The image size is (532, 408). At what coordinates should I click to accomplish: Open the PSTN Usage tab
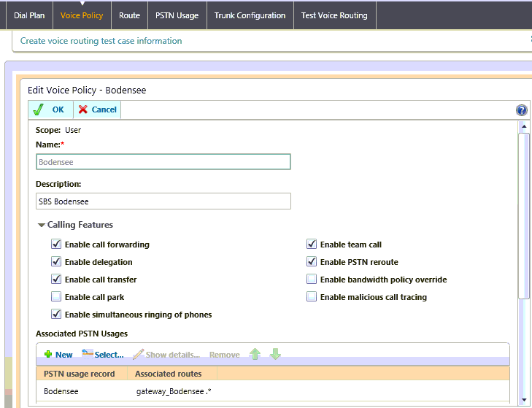click(x=177, y=15)
